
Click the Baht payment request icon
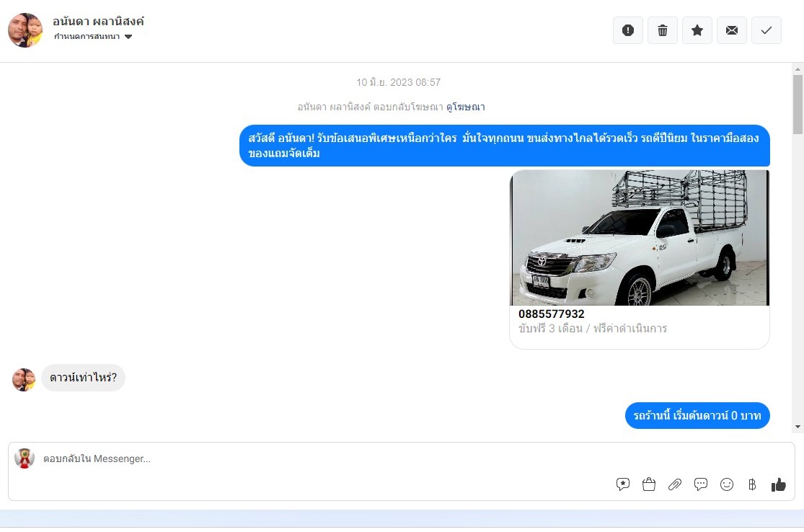(752, 484)
